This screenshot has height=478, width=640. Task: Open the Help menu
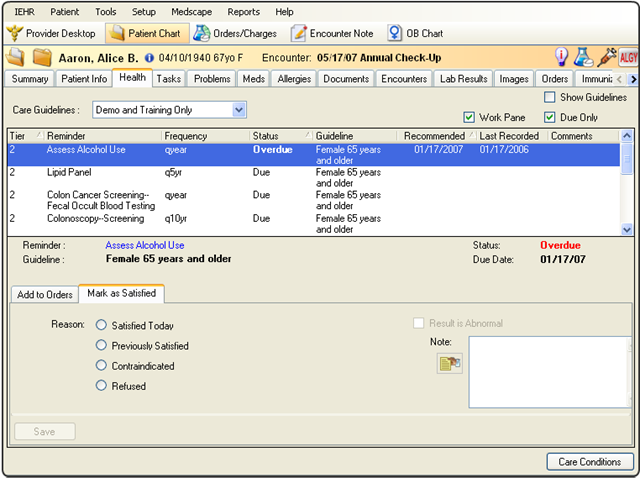coord(284,12)
